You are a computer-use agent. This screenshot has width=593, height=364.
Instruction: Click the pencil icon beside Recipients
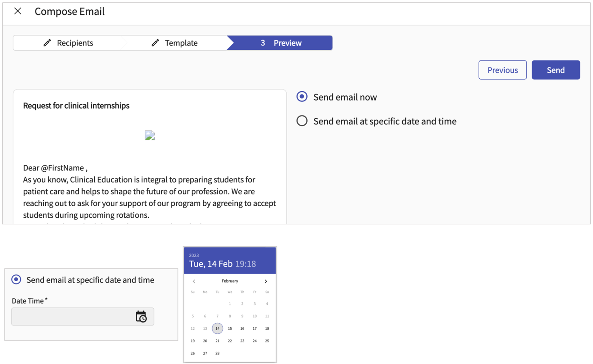[x=47, y=43]
